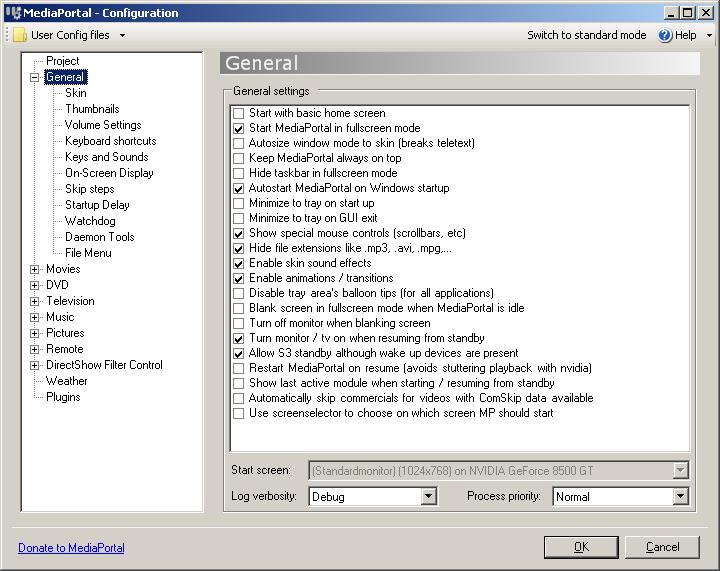Viewport: 720px width, 571px height.
Task: Click the MediaPortal title bar icon
Action: (13, 13)
